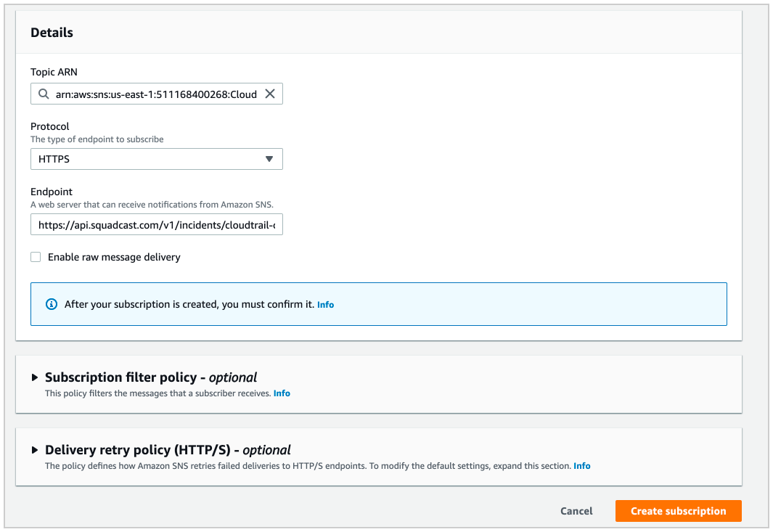Viewport: 773px width, 532px height.
Task: Click the search magnifier in Topic ARN field
Action: pos(44,94)
